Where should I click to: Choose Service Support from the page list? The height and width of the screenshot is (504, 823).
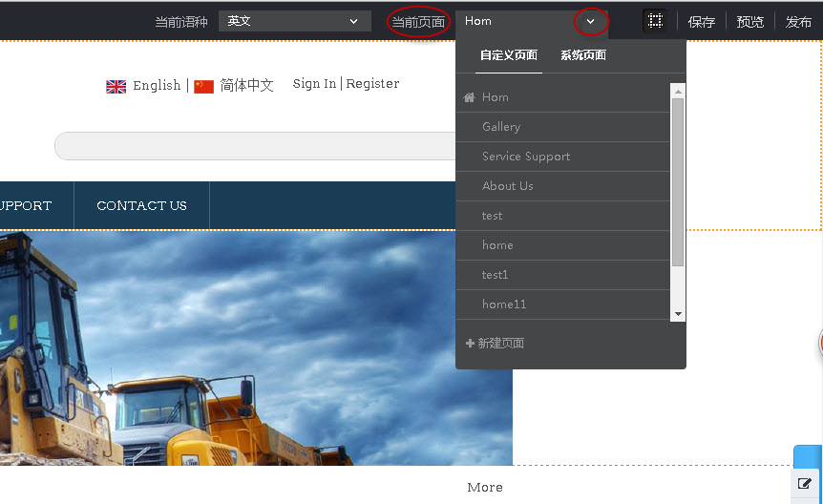pyautogui.click(x=526, y=157)
